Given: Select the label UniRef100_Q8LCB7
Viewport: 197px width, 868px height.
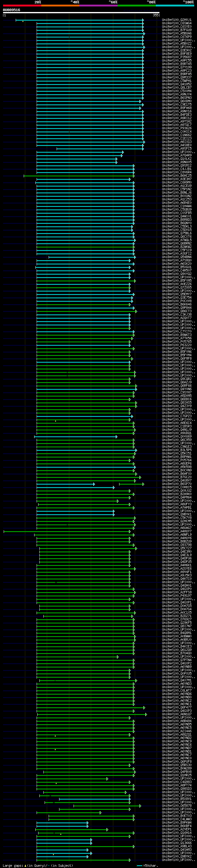Looking at the screenshot, I should click(x=177, y=88).
